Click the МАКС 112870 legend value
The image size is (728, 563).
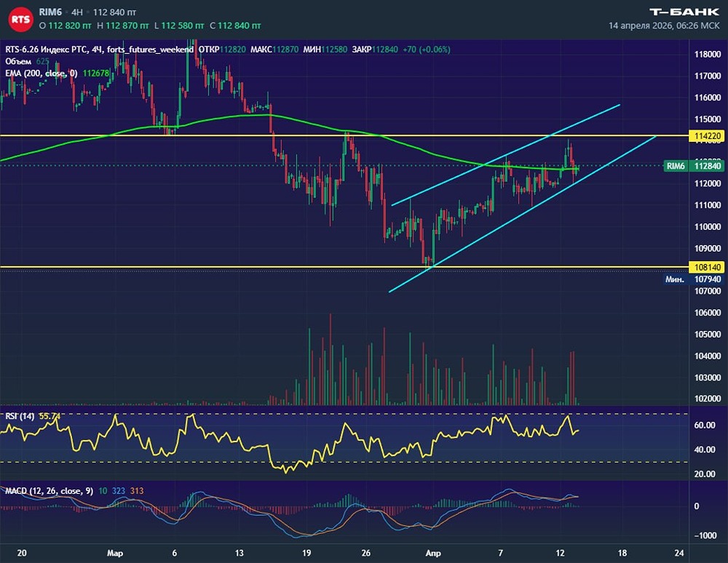pyautogui.click(x=274, y=49)
